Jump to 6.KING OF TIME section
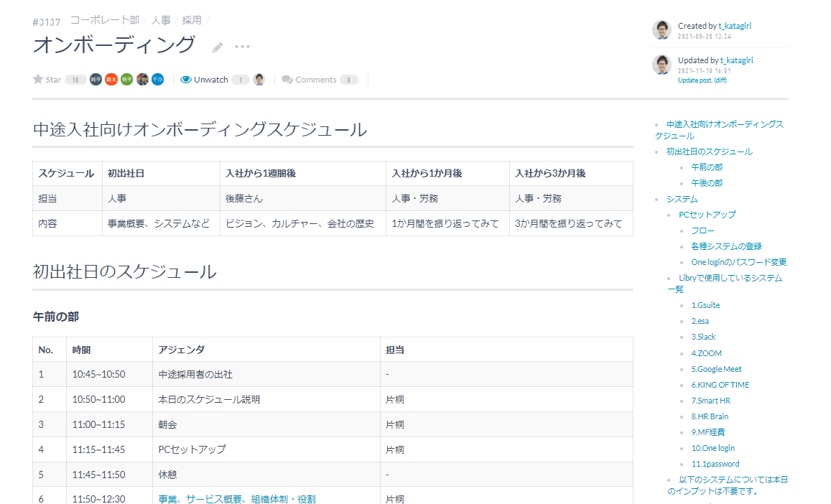The image size is (831, 504). tap(720, 385)
